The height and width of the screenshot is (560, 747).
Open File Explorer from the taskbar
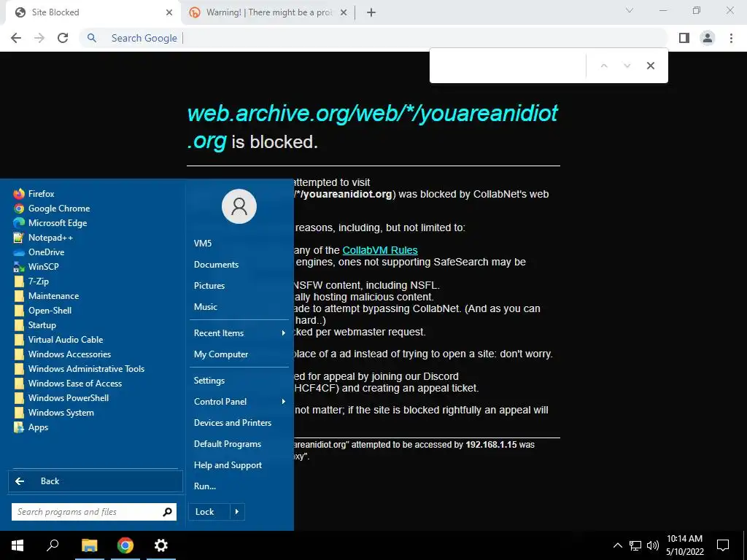[89, 545]
